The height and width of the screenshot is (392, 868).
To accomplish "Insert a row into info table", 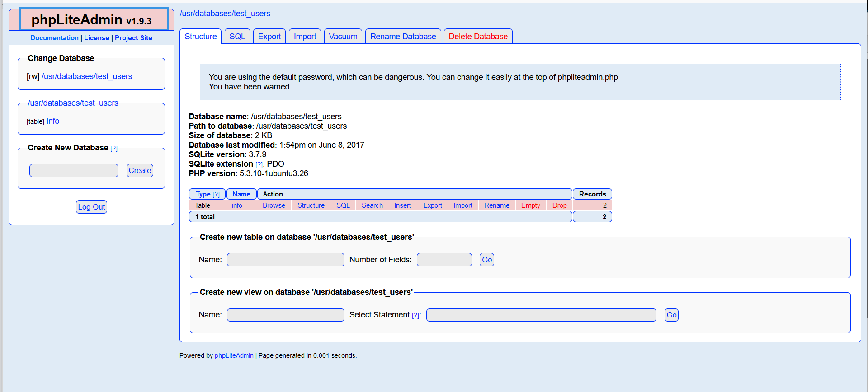I will (403, 205).
